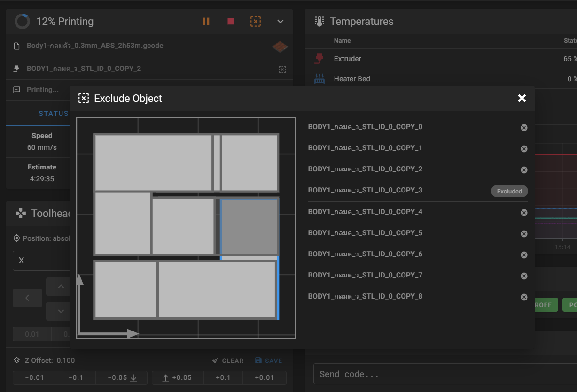Select the Heater Bed row name
577x392 pixels.
[352, 79]
